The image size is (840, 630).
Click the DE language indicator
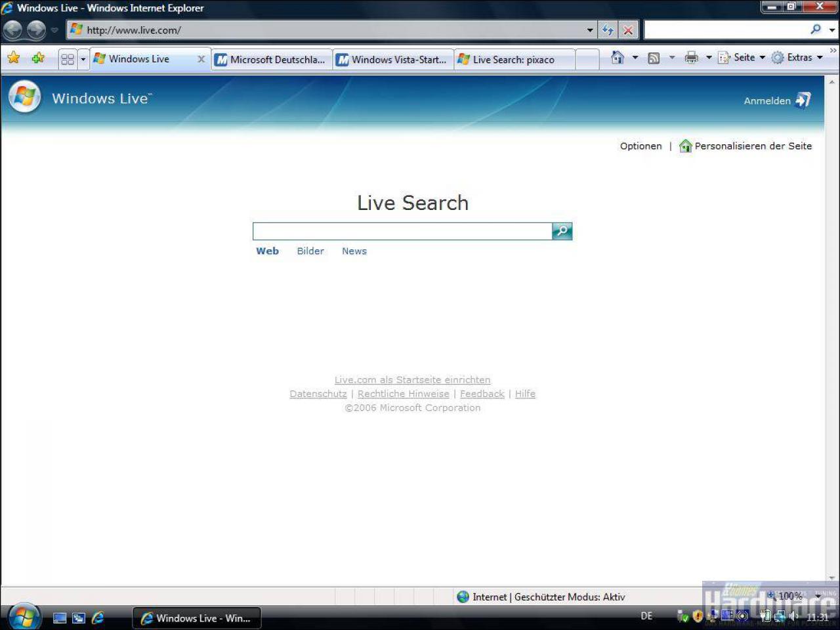(646, 616)
